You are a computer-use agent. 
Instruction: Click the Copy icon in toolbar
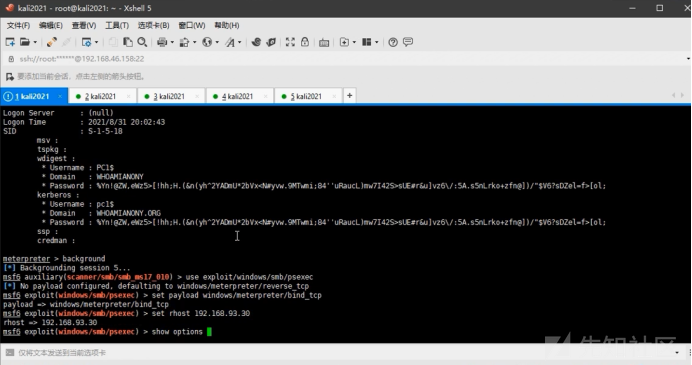(x=113, y=42)
